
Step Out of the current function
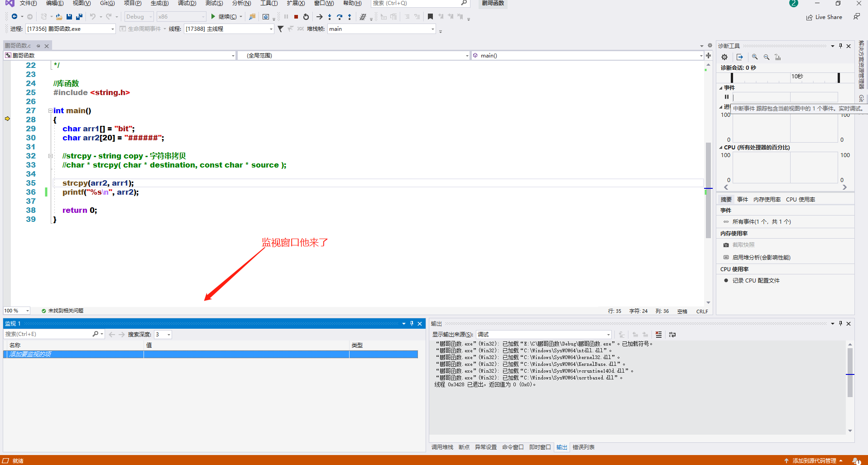tap(350, 17)
